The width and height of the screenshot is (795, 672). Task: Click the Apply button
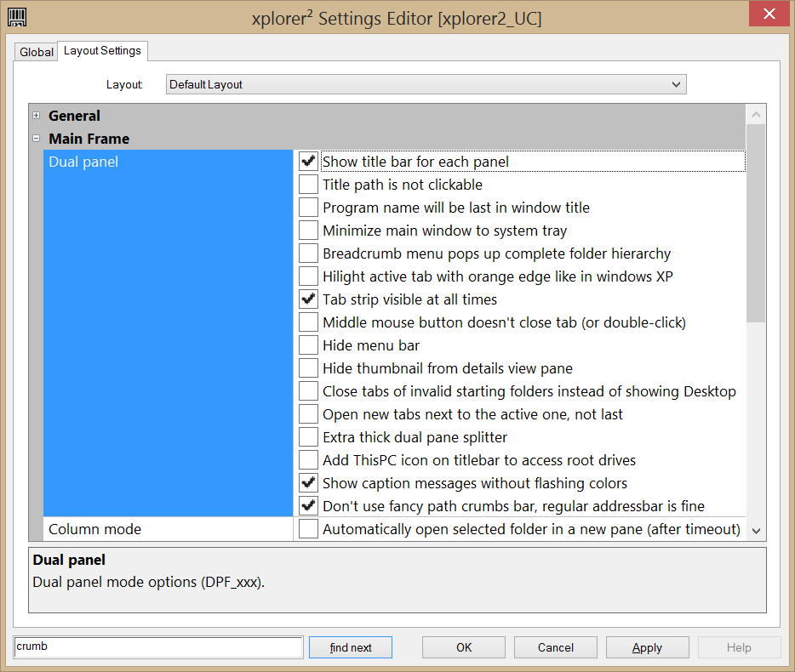tap(647, 647)
